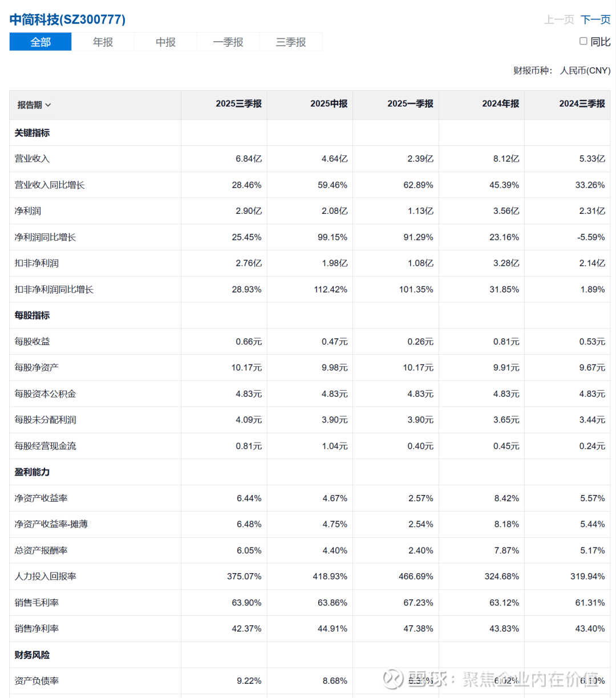Open the 一季报 tab

tap(228, 42)
